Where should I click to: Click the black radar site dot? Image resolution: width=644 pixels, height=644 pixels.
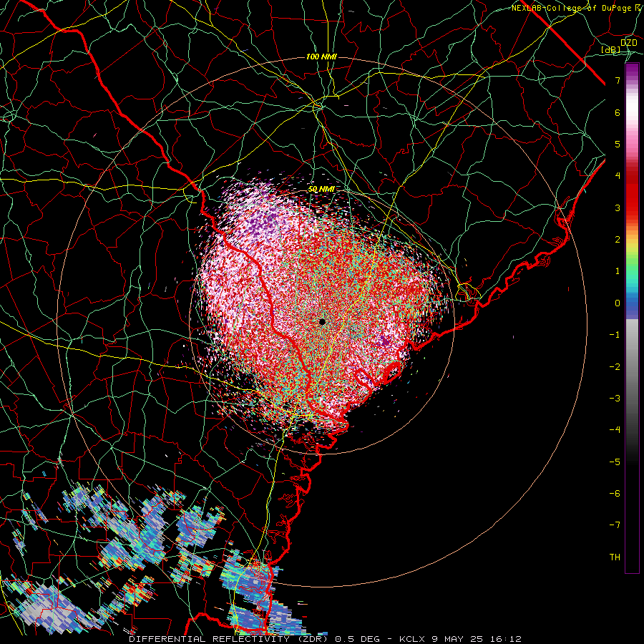click(323, 321)
